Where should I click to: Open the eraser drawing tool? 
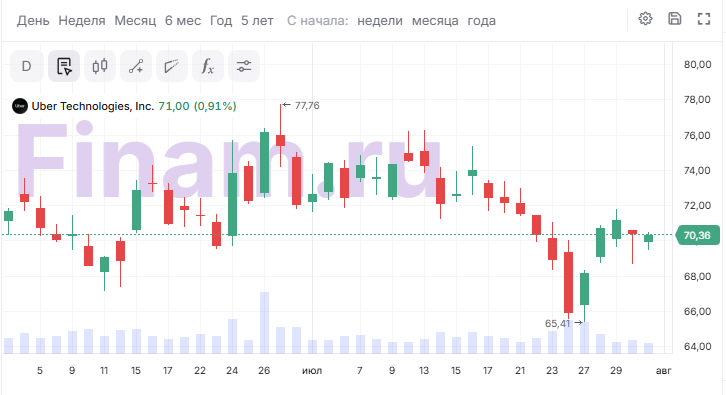[x=172, y=66]
